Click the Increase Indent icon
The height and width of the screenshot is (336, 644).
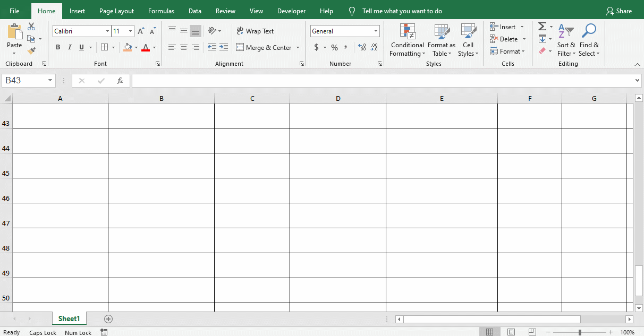[x=224, y=47]
